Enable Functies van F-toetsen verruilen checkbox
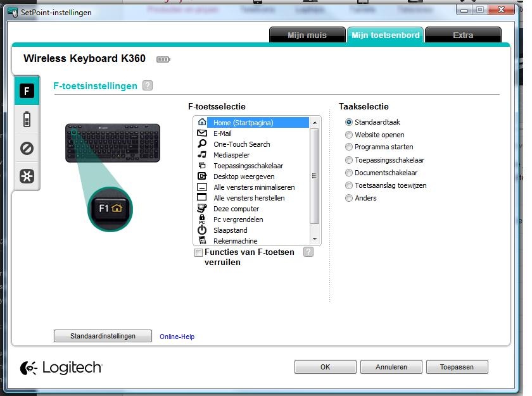The height and width of the screenshot is (396, 532). (x=198, y=252)
